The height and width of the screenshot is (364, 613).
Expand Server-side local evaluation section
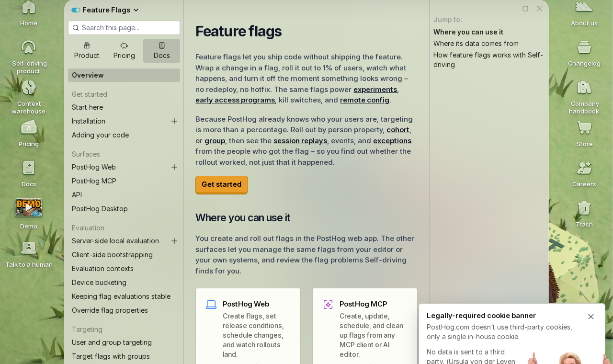[174, 241]
